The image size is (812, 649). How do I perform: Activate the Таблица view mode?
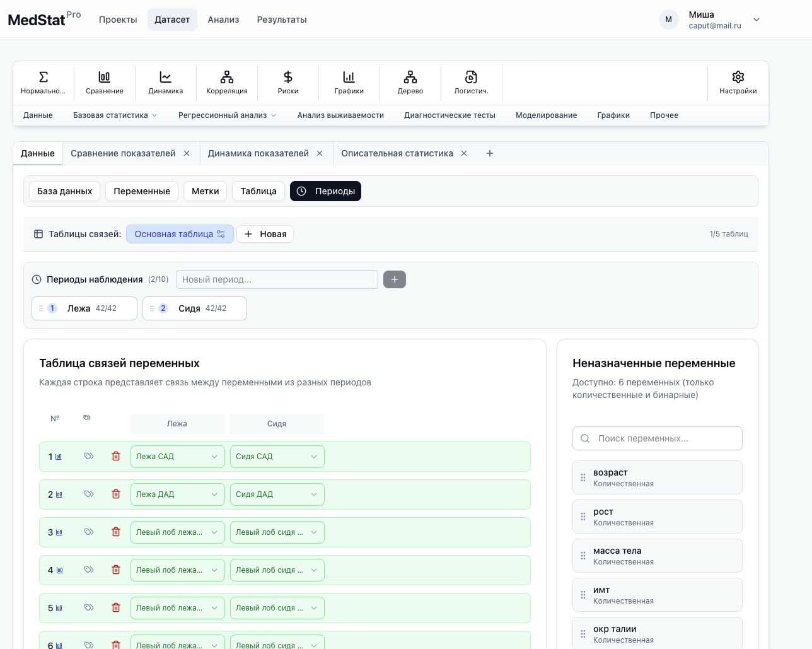click(258, 190)
